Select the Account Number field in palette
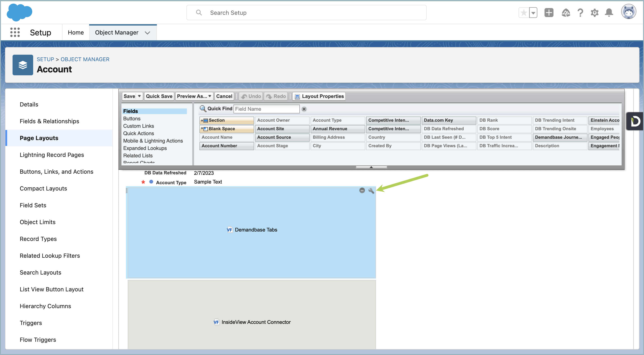The height and width of the screenshot is (355, 644). click(227, 146)
